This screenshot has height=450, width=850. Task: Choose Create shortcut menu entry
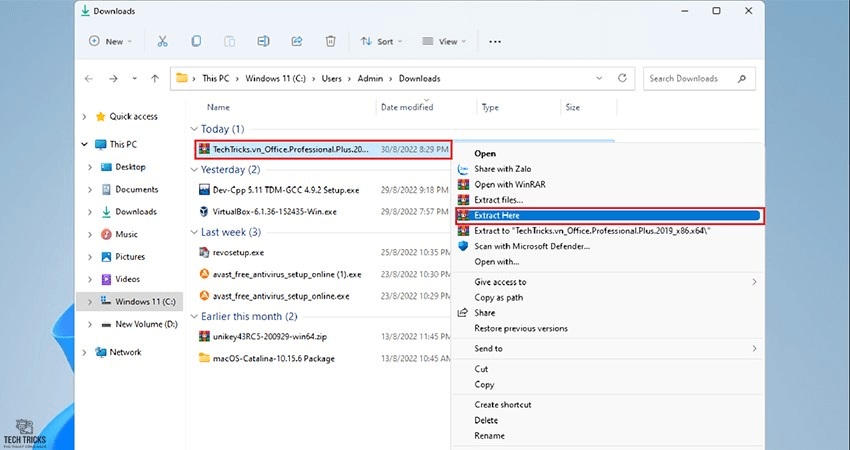point(503,404)
